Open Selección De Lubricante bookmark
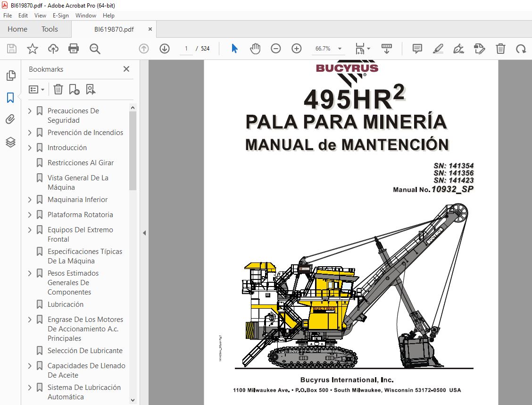This screenshot has width=532, height=405. point(85,351)
